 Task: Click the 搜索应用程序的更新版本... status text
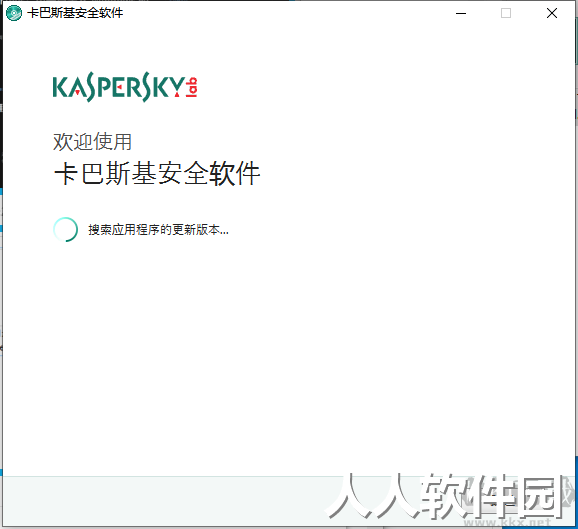tap(159, 230)
